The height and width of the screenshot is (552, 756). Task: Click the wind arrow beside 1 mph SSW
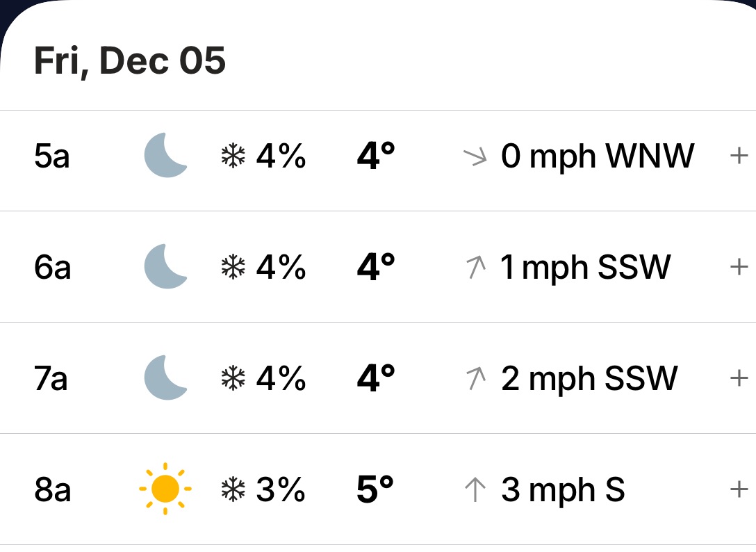(x=475, y=267)
